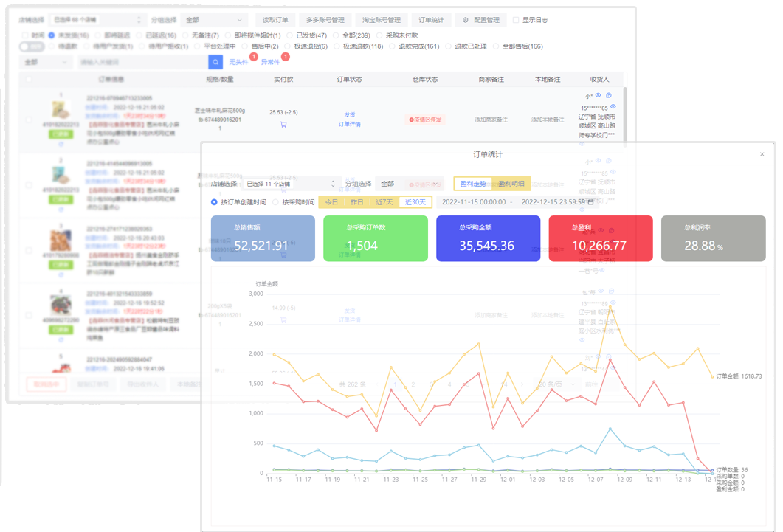The height and width of the screenshot is (532, 783).
Task: Click the order table vertical scrollbar
Action: pos(624,116)
